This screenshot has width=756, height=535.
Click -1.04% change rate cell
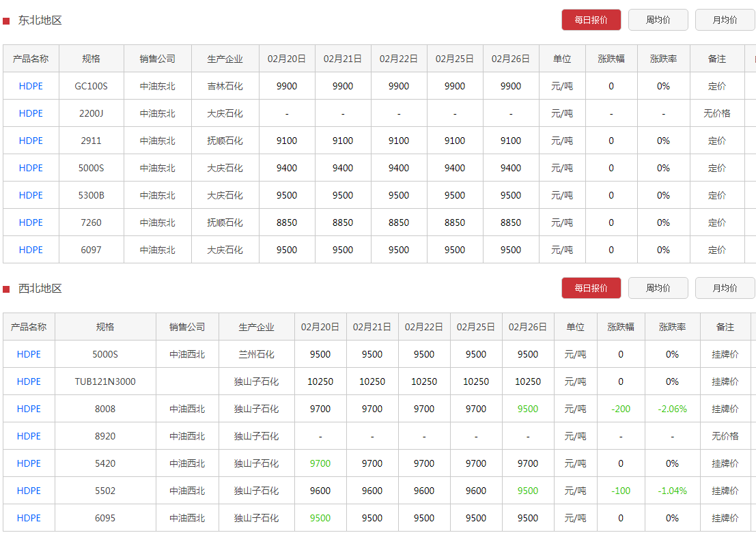click(673, 491)
